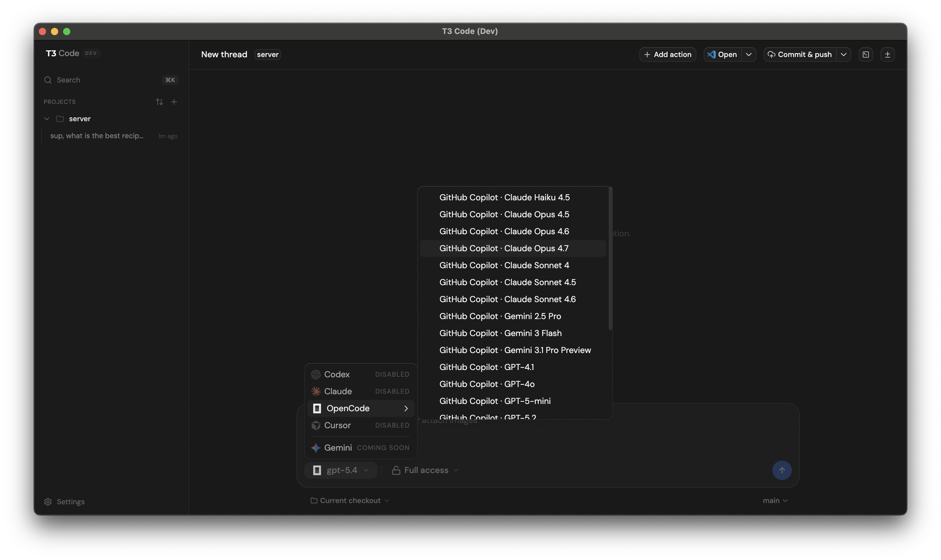Add a new project with plus icon
This screenshot has height=560, width=941.
tap(174, 102)
